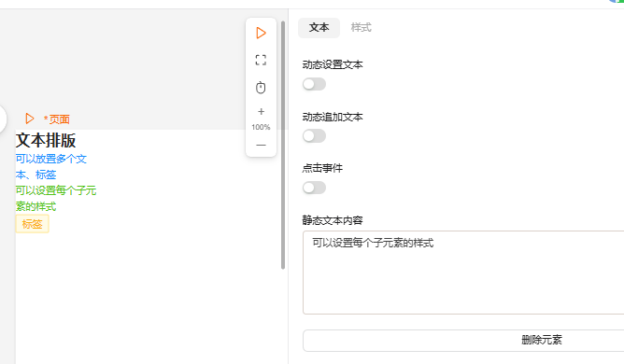The height and width of the screenshot is (364, 624).
Task: Select the blue text 可以放置多个文
Action: pyautogui.click(x=51, y=159)
